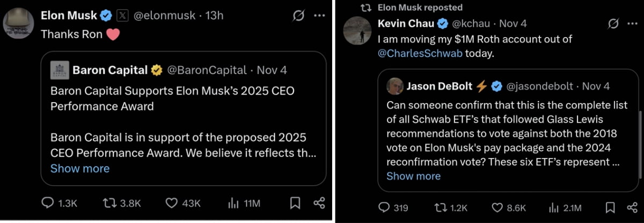Image resolution: width=644 pixels, height=223 pixels.
Task: Bookmark Kevin Chau's post
Action: pyautogui.click(x=610, y=207)
